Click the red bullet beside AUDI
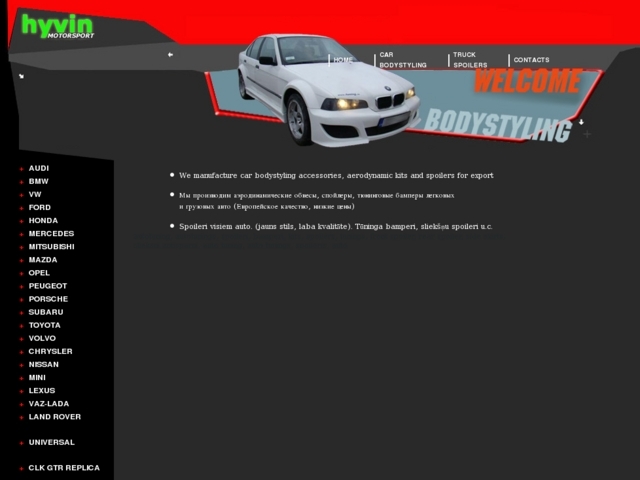 22,169
